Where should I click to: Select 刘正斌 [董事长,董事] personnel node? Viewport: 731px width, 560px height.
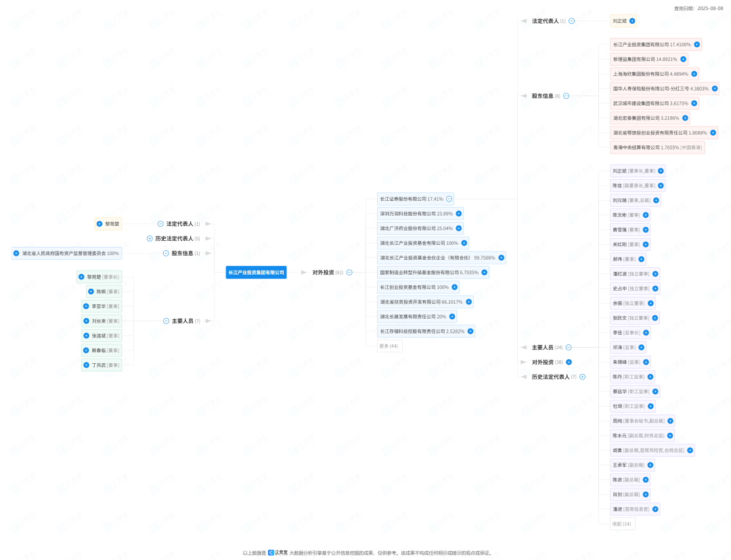[638, 171]
